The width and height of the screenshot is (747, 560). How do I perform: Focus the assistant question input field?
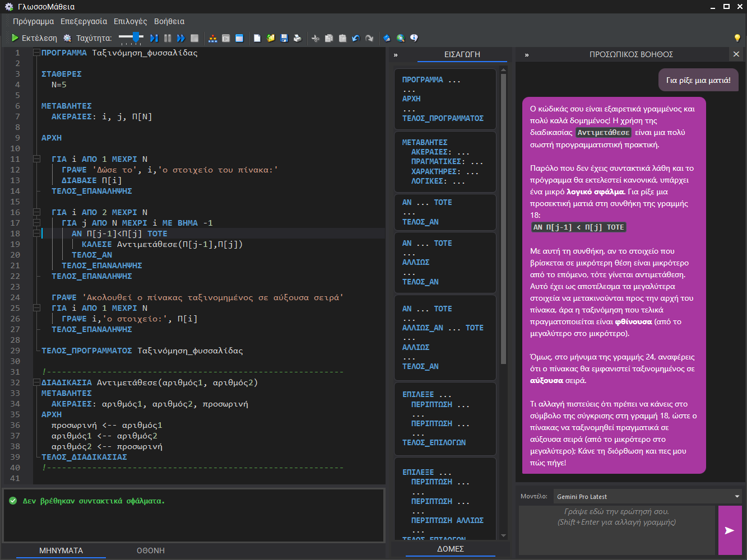[617, 530]
